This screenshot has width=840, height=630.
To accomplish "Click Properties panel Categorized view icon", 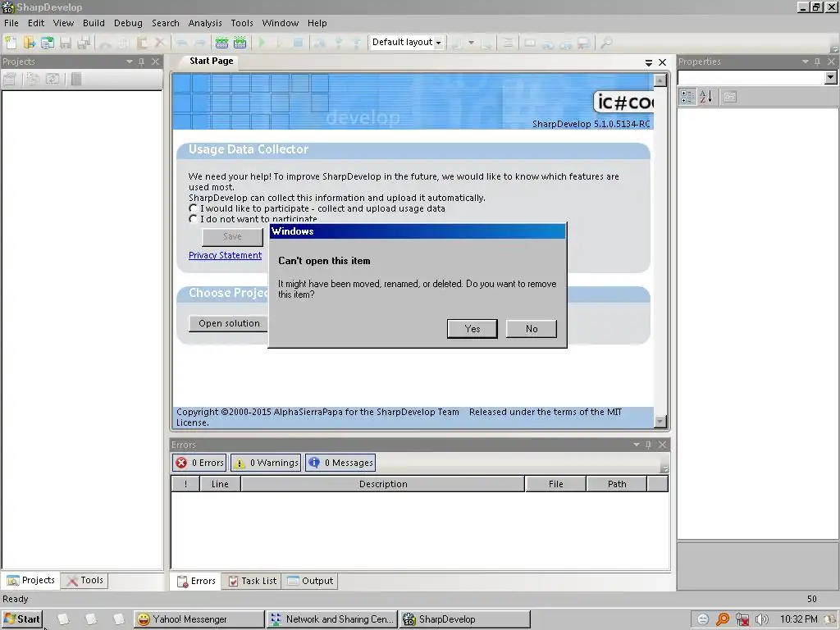I will (x=687, y=97).
